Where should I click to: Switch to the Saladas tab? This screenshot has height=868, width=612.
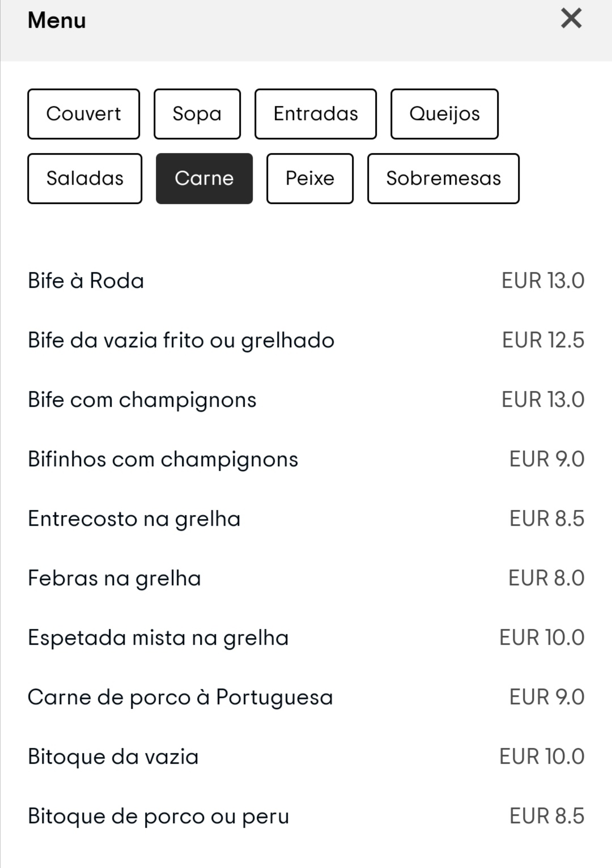click(x=84, y=178)
